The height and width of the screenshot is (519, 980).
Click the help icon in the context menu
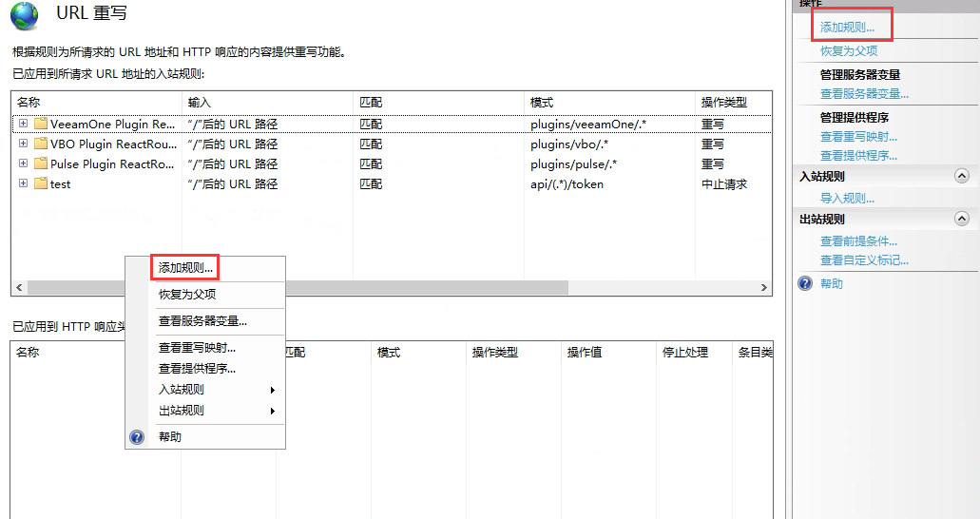coord(137,437)
